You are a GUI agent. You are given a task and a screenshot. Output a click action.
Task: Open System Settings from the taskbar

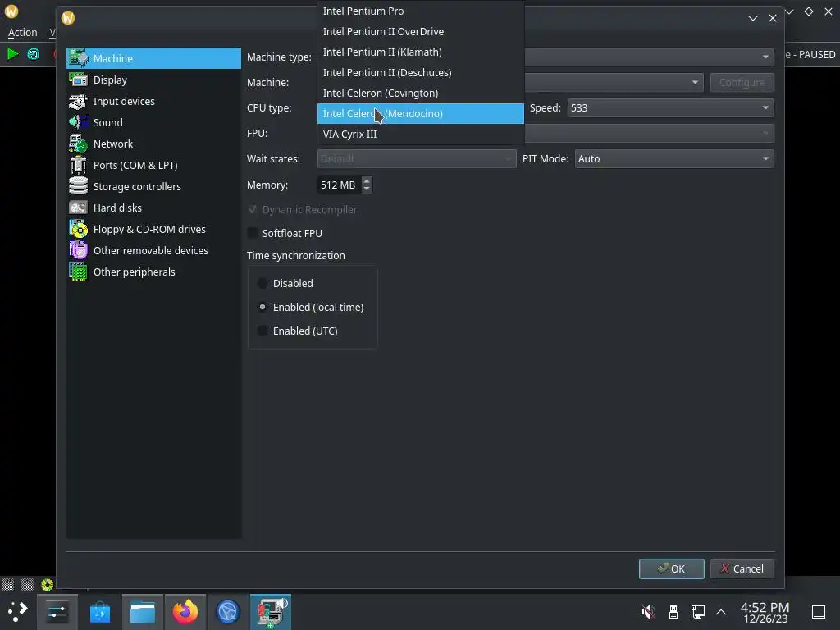(x=57, y=612)
